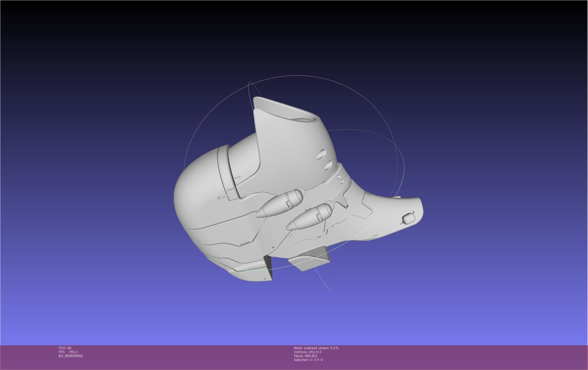
Task: Click the Selection: v: 0 f: 0 text
Action: [308, 360]
